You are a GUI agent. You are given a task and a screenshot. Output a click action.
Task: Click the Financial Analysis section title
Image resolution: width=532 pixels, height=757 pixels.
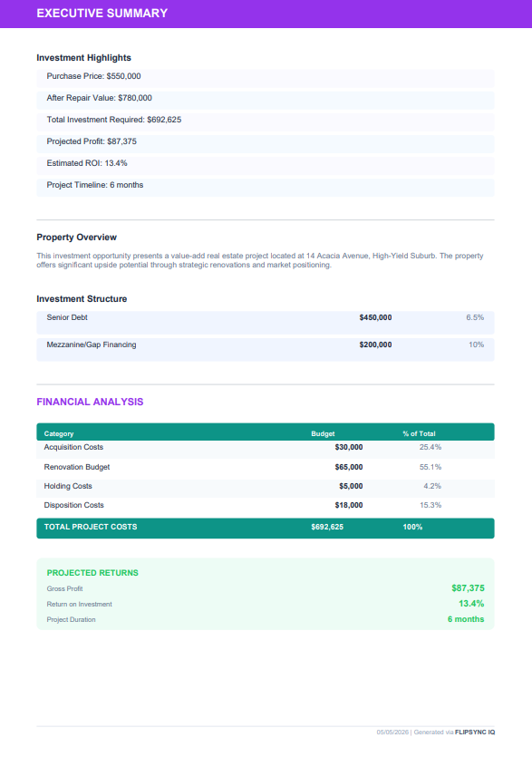click(x=90, y=402)
